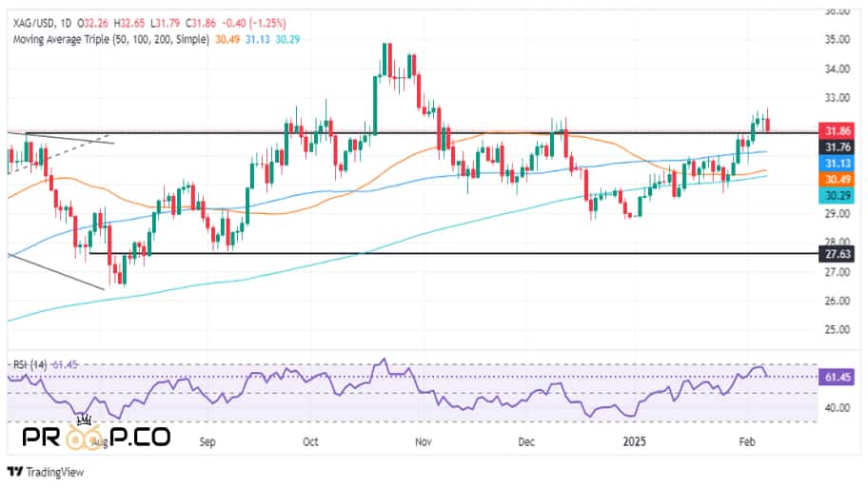Viewport: 868px width, 488px height.
Task: Click the cyan 30.29 value in MA legend
Action: click(x=287, y=39)
